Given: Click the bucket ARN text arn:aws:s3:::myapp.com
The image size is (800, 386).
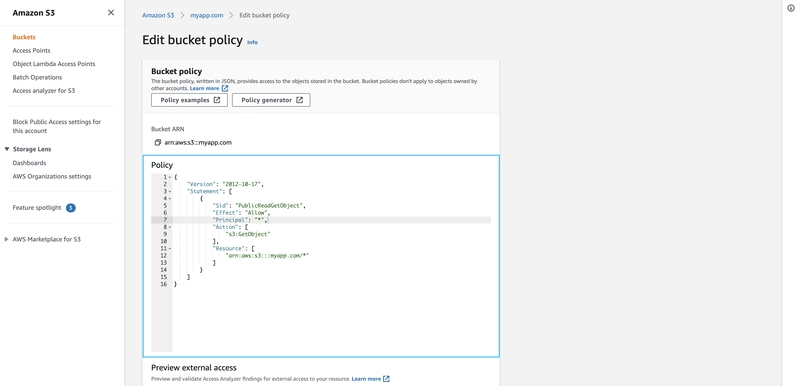Looking at the screenshot, I should (x=198, y=143).
